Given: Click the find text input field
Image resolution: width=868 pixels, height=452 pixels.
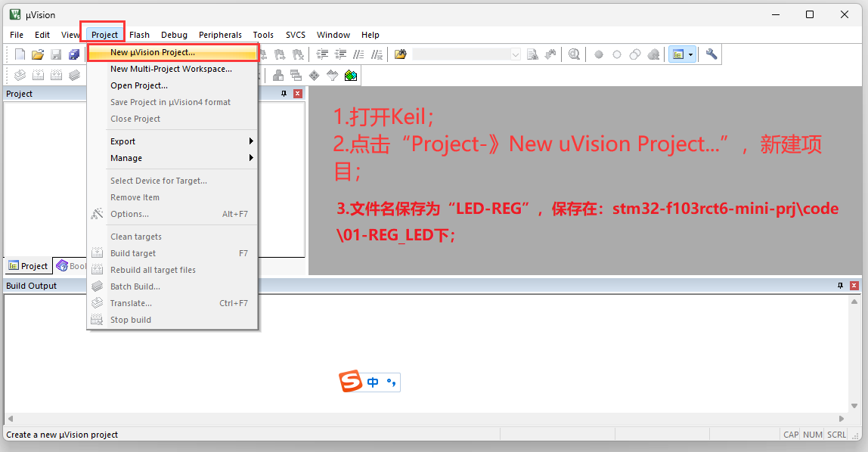Looking at the screenshot, I should point(461,54).
